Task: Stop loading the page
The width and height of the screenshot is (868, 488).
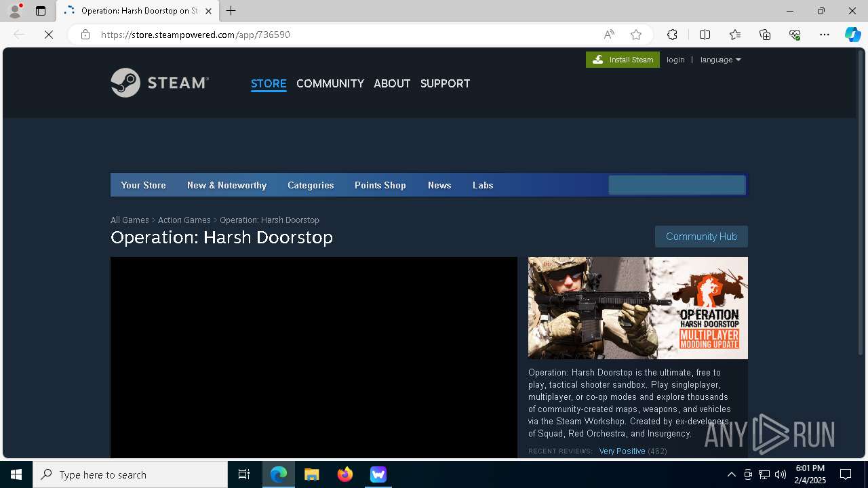Action: click(49, 35)
